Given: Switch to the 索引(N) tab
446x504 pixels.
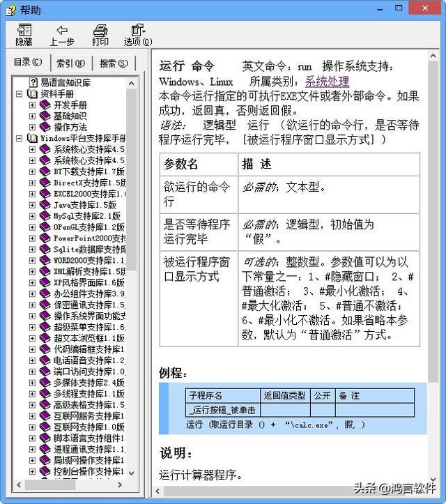Looking at the screenshot, I should click(x=71, y=63).
